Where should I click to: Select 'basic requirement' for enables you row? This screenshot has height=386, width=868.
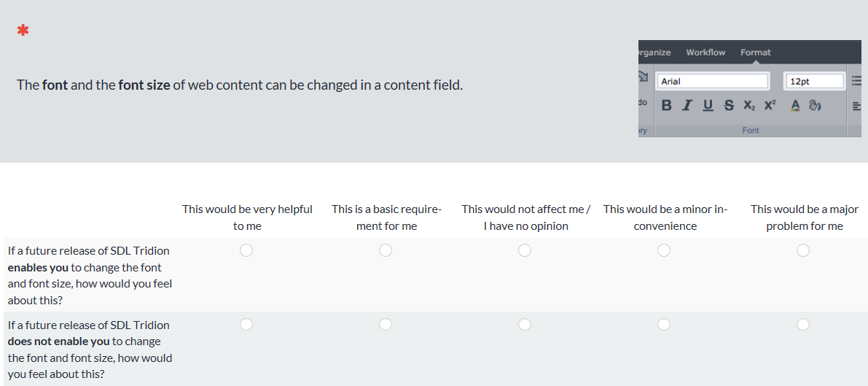(386, 251)
